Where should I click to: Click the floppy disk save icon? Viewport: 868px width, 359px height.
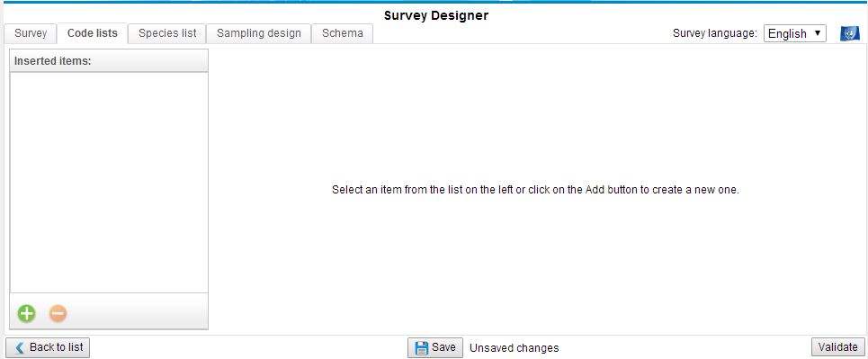click(x=422, y=348)
